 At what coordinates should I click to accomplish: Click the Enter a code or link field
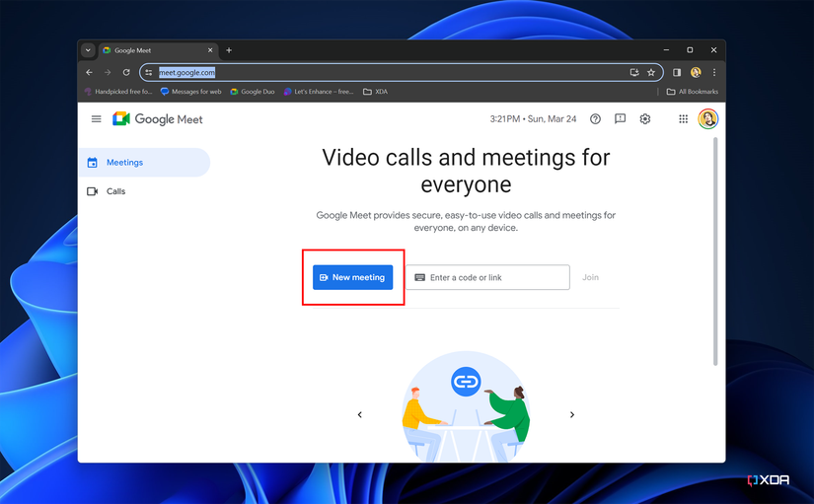click(487, 277)
